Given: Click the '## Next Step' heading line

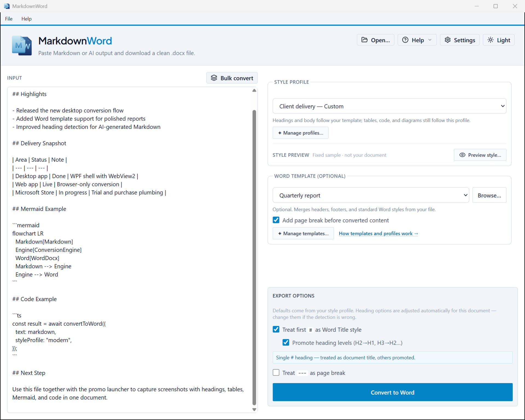Looking at the screenshot, I should pos(29,373).
